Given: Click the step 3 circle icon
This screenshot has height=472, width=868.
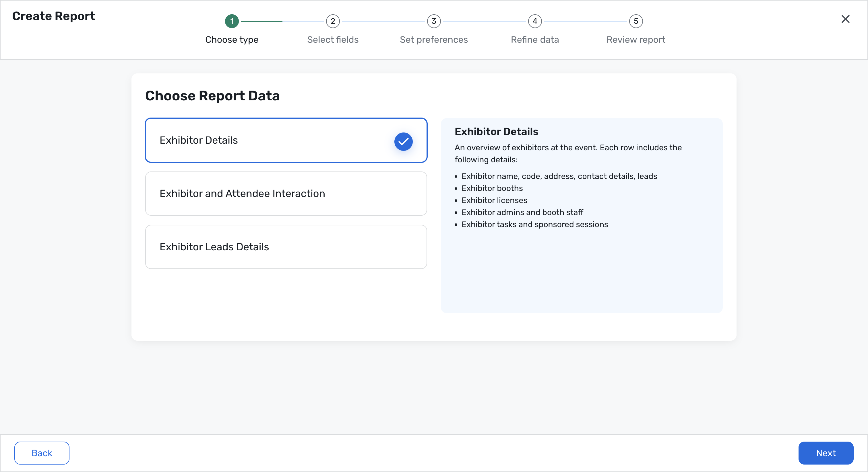Looking at the screenshot, I should click(x=434, y=21).
